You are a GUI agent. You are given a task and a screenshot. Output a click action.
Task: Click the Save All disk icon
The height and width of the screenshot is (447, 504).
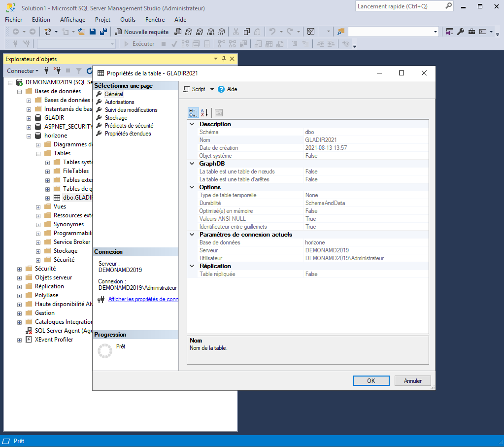(103, 32)
